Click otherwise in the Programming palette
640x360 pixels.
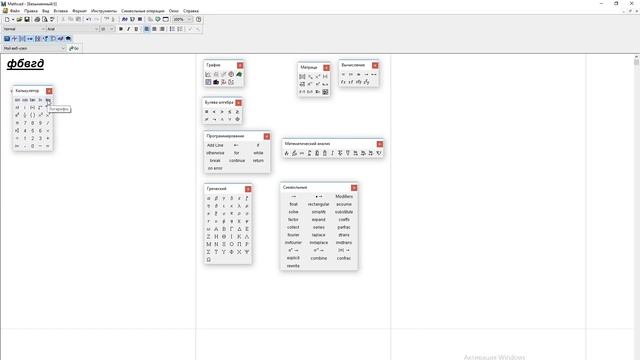[215, 153]
